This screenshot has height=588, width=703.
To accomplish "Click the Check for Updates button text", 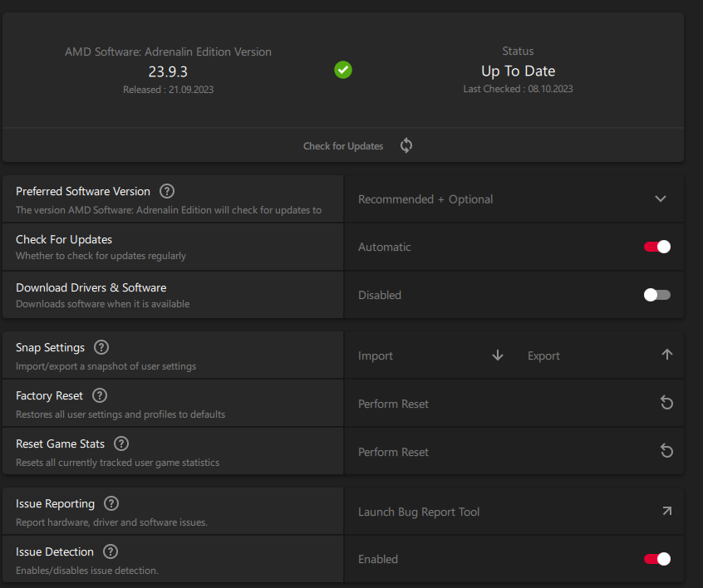I will tap(343, 146).
